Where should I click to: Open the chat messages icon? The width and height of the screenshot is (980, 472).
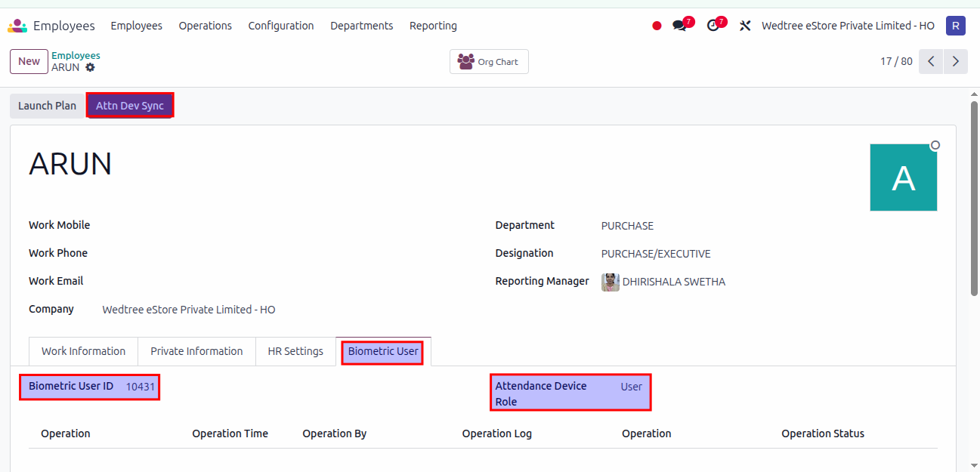(680, 26)
